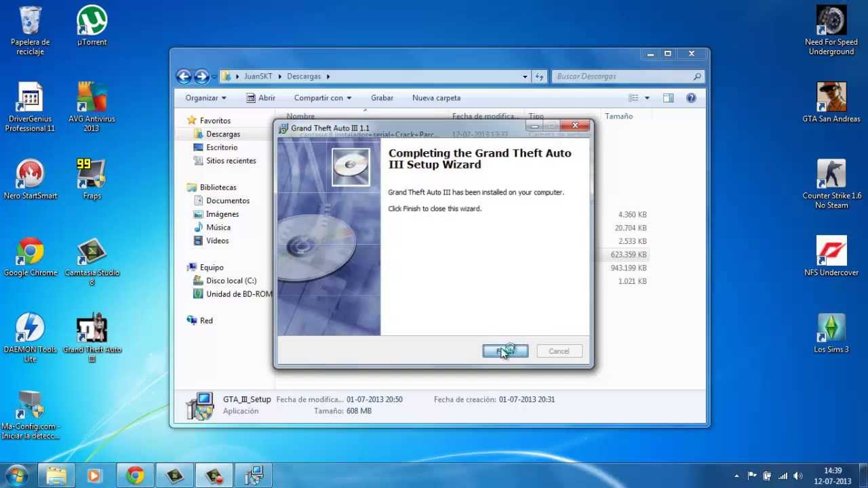This screenshot has width=868, height=488.
Task: Click the disabled Cancel button in wizard
Action: pos(559,351)
